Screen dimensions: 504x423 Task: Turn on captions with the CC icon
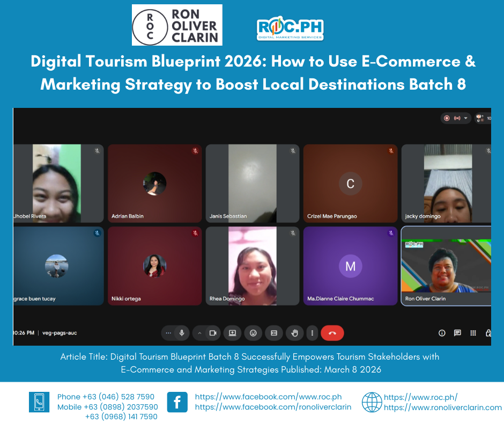tap(274, 333)
